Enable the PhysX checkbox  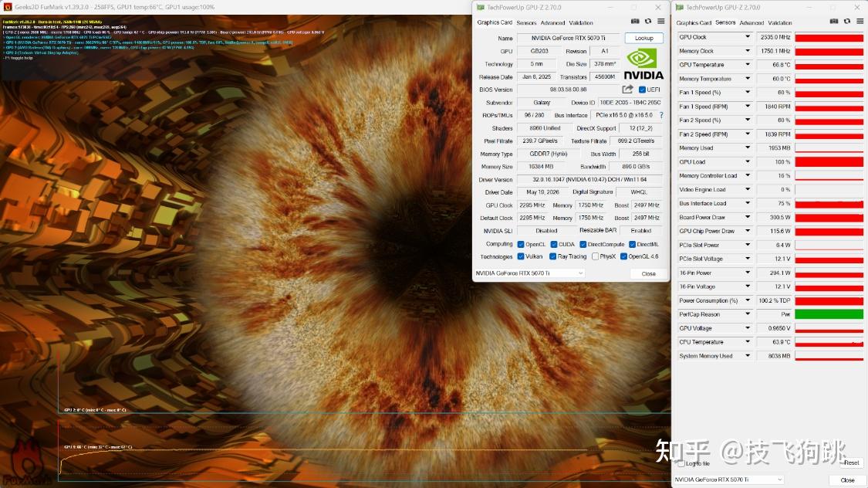tap(595, 256)
